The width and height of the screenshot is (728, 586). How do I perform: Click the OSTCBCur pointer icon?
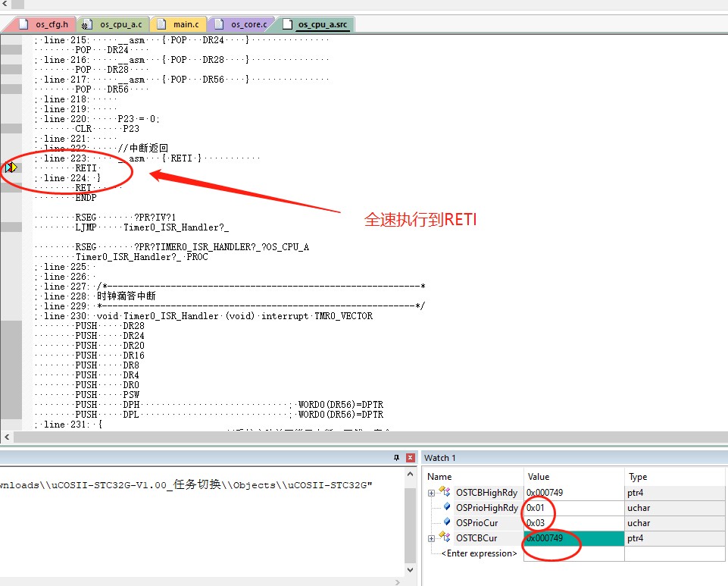pos(445,537)
